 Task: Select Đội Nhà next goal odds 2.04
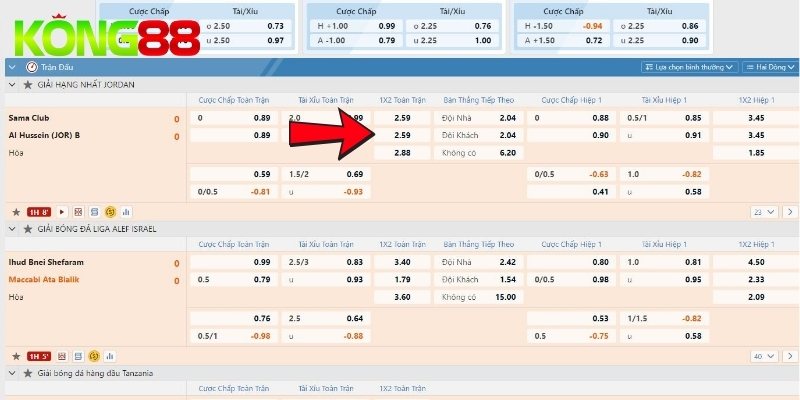tap(507, 118)
